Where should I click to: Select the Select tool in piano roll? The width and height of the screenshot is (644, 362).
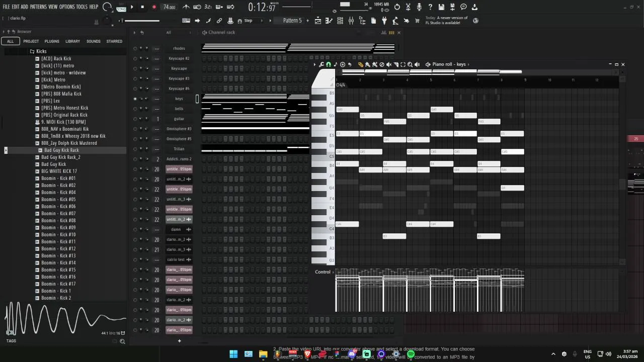click(x=403, y=64)
